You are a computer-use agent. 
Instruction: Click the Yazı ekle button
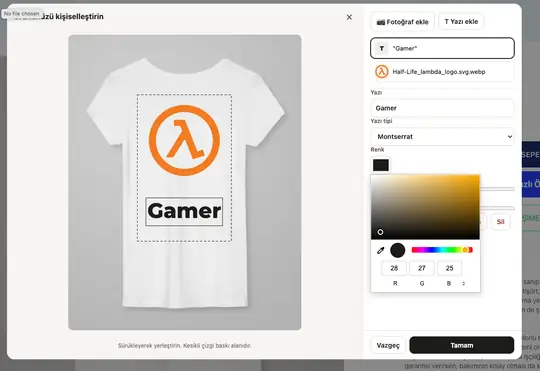click(x=461, y=22)
